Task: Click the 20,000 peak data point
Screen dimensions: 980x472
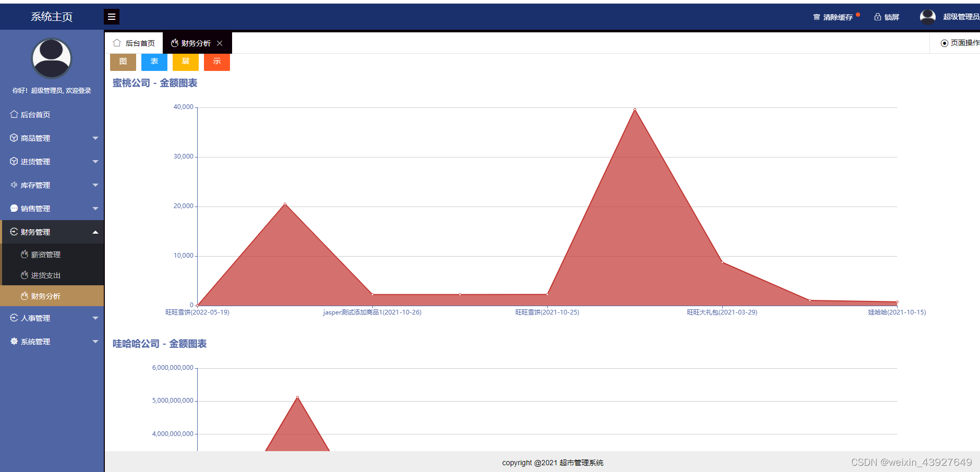Action: coord(285,204)
